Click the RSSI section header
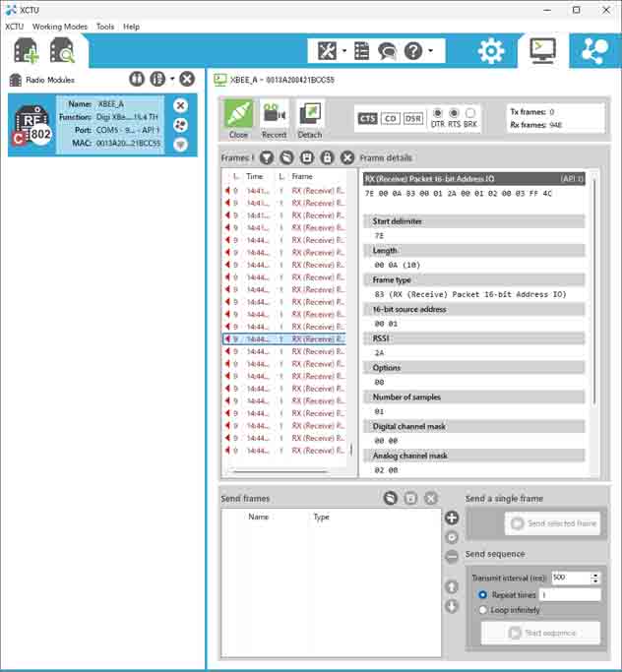The height and width of the screenshot is (672, 622). (x=474, y=338)
